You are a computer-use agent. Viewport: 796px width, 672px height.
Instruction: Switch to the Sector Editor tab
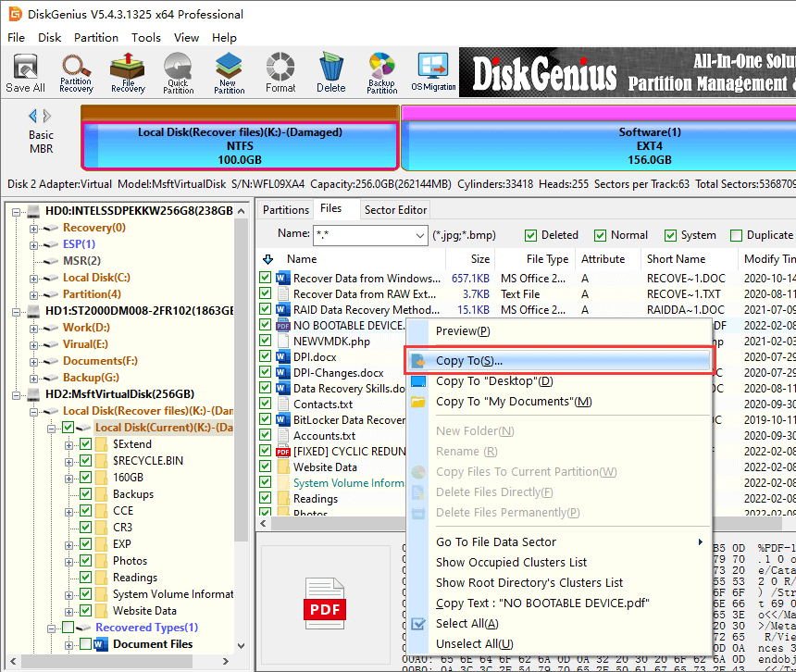(x=395, y=210)
